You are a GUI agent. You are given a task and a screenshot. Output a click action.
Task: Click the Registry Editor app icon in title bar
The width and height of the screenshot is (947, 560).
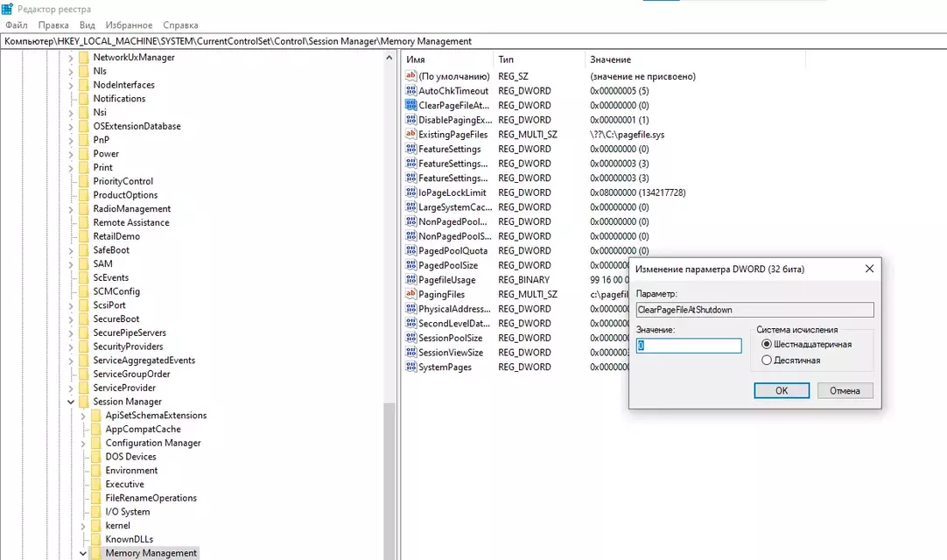tap(7, 9)
